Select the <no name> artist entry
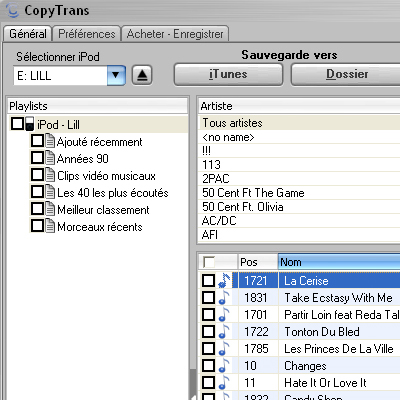Screen dimensions: 400x400 pyautogui.click(x=299, y=137)
